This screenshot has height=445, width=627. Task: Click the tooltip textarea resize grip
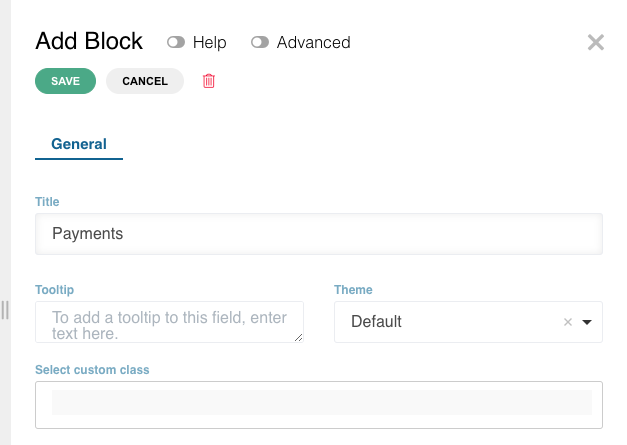tap(298, 338)
